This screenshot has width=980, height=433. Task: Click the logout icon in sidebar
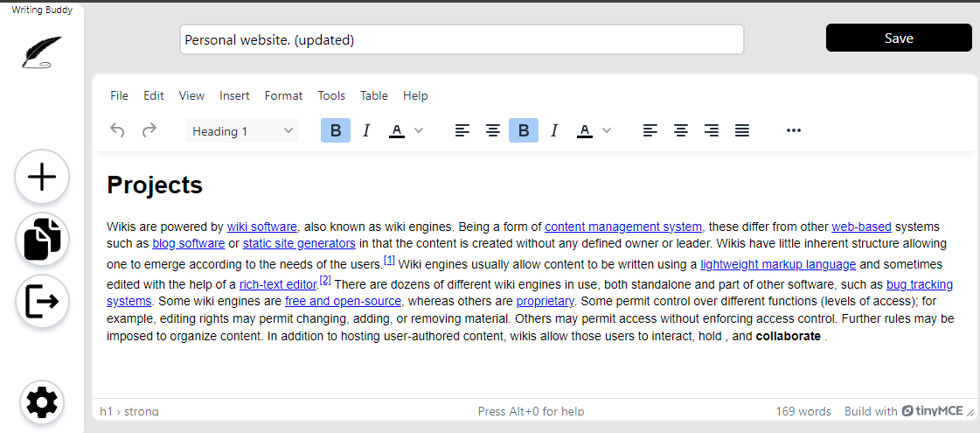[x=42, y=302]
